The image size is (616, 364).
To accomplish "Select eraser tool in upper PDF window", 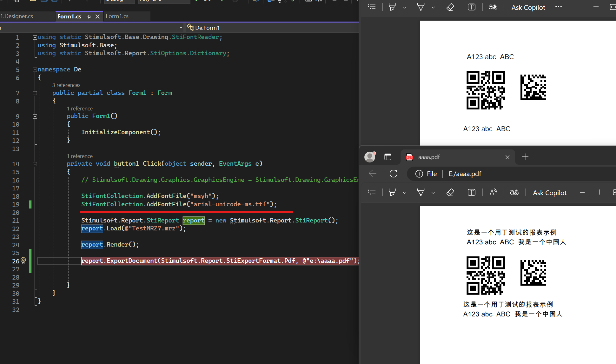I will pos(450,7).
